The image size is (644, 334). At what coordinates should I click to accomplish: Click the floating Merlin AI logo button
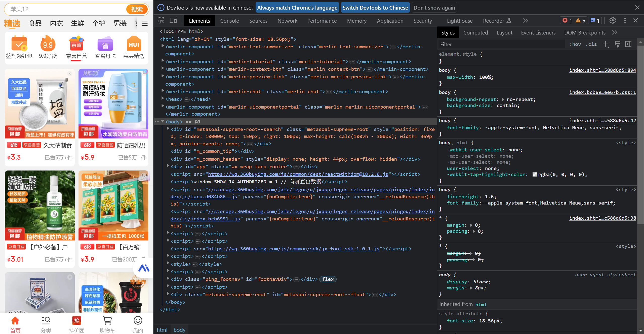pos(144,268)
